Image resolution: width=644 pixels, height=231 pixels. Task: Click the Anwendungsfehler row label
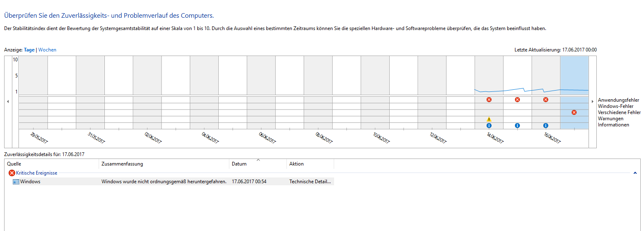point(618,100)
